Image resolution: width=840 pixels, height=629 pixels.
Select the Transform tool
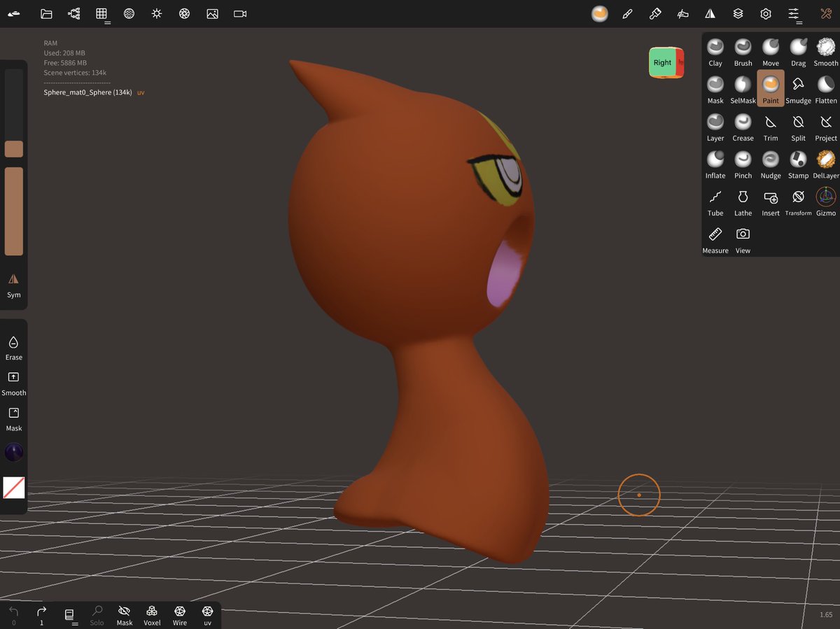[x=798, y=203]
